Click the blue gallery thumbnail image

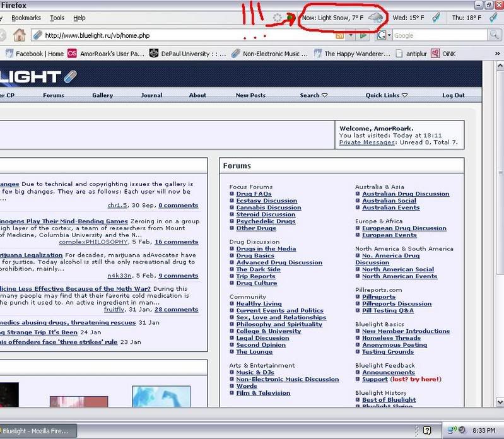[161, 397]
